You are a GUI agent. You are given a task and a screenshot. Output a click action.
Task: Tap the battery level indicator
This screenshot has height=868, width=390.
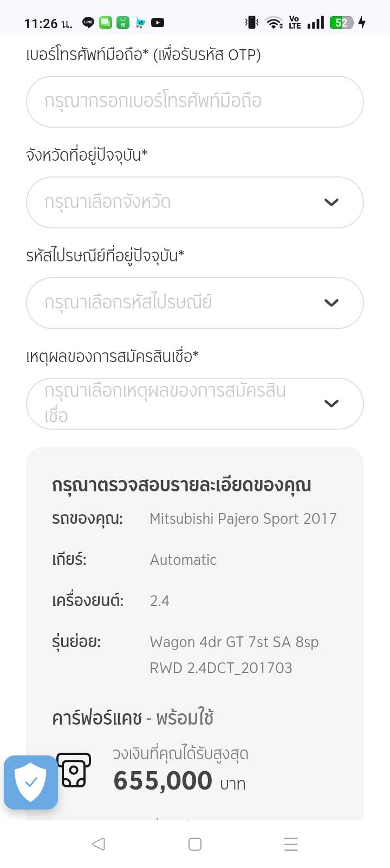[x=342, y=23]
